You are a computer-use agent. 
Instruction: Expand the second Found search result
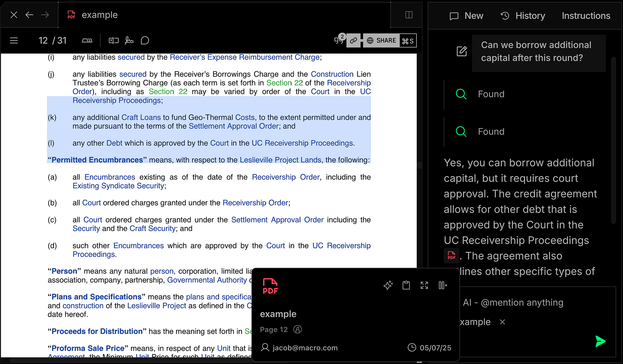491,132
